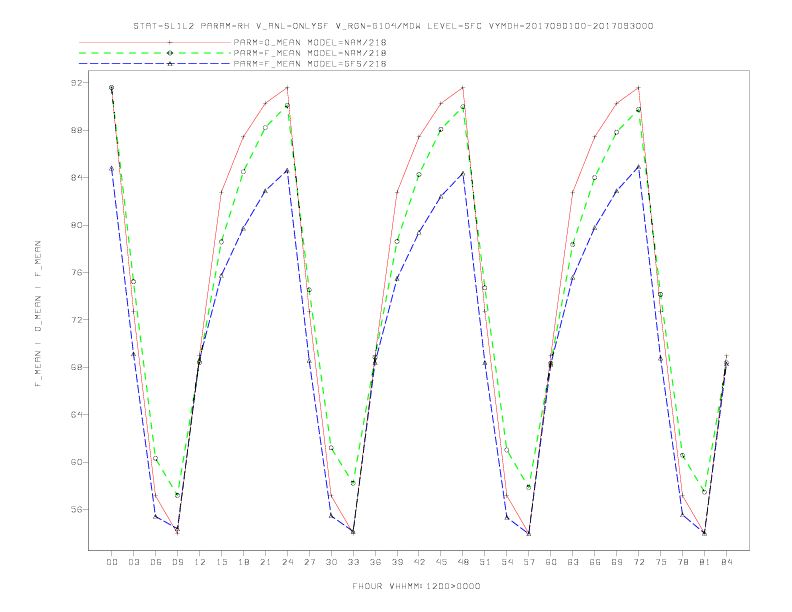Click forecast hour 84 on the horizontal axis
The width and height of the screenshot is (792, 612).
[x=726, y=562]
